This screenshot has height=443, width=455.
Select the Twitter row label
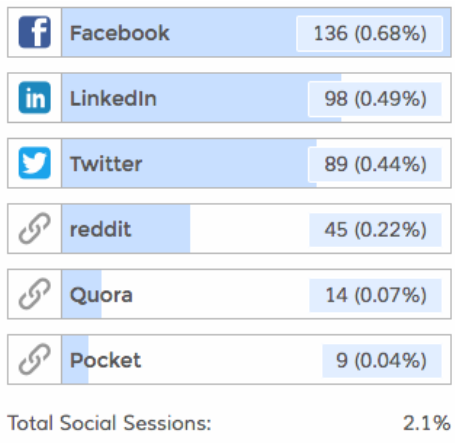point(106,164)
